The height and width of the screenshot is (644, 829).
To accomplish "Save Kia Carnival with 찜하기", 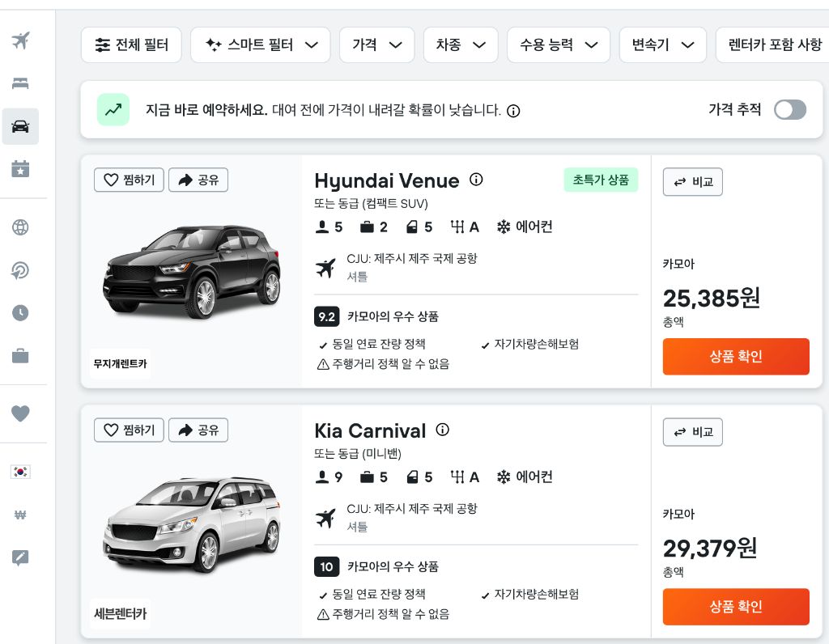I will (x=130, y=430).
